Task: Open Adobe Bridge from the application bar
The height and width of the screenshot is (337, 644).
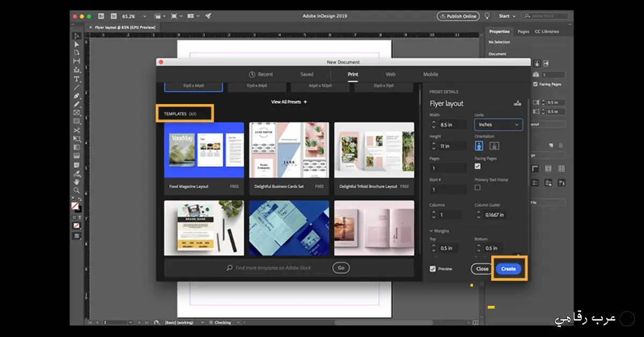Action: tap(100, 16)
